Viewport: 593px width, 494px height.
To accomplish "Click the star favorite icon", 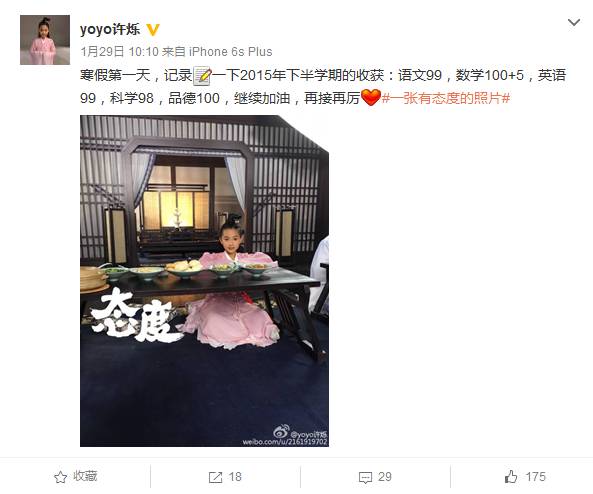I will tap(61, 477).
